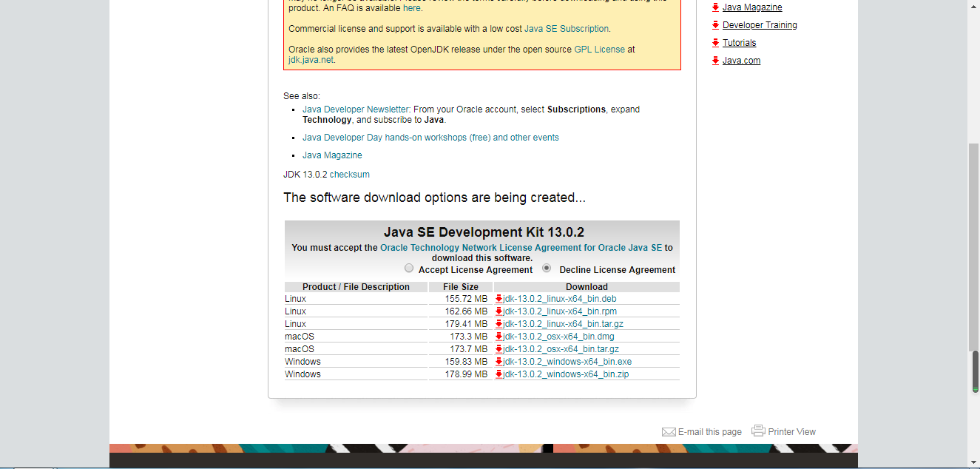Click the 159.83 MB file size cell
This screenshot has width=980, height=469.
pos(459,362)
